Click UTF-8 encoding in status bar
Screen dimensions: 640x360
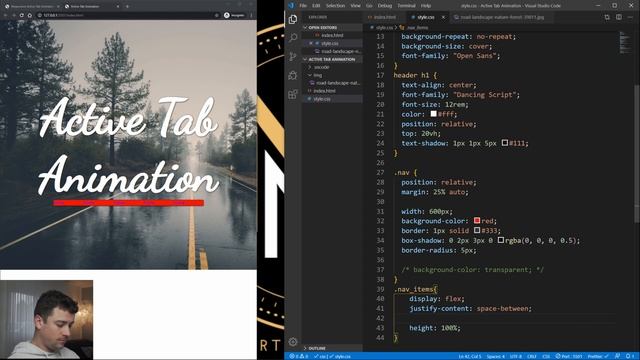(x=516, y=356)
